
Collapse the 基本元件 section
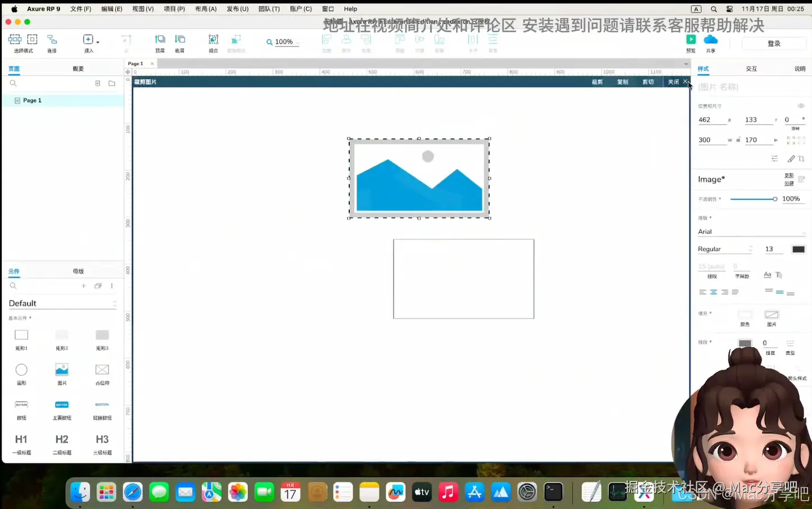(20, 318)
